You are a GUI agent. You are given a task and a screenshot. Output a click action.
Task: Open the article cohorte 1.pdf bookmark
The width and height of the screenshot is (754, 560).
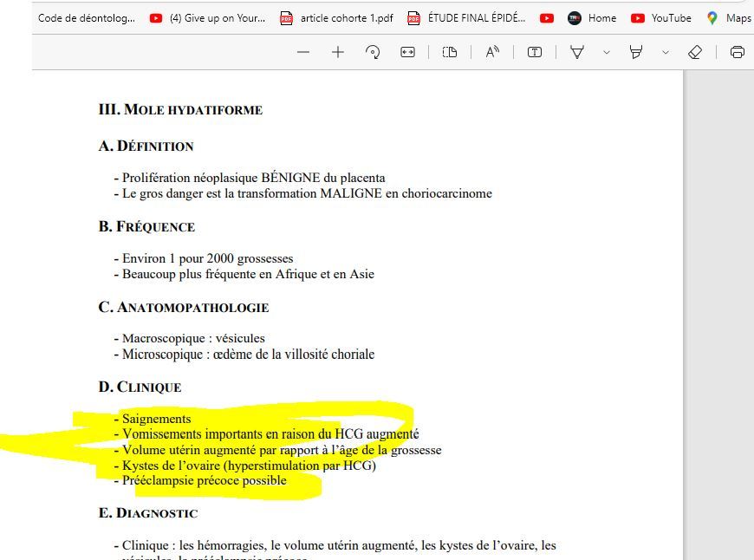(x=336, y=18)
